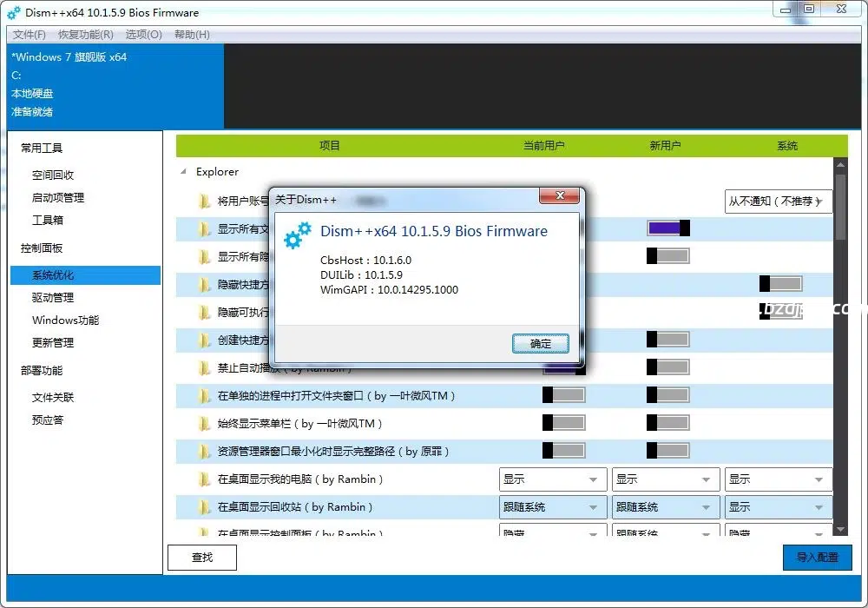
Task: Click the WimGAPI version text in dialog
Action: pyautogui.click(x=389, y=289)
